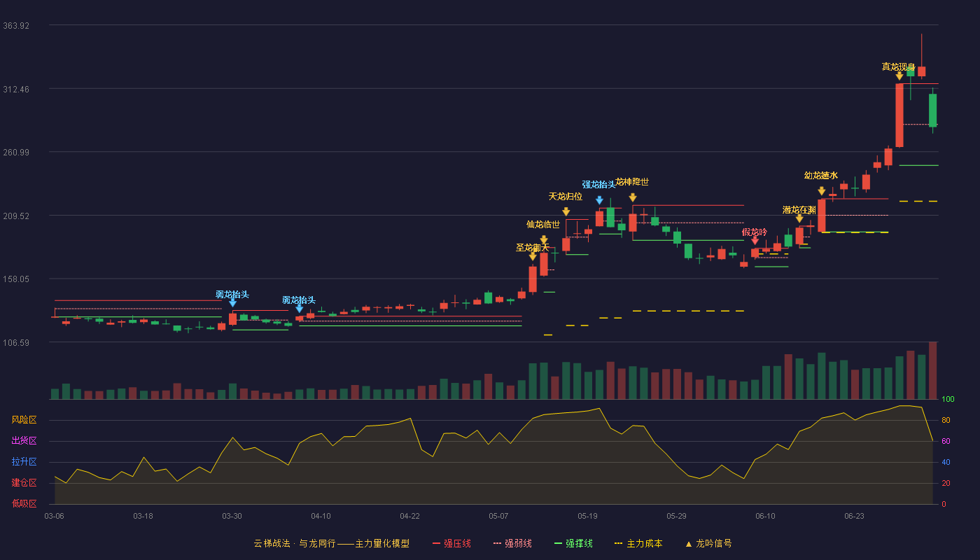Click the 80 indicator scale value
This screenshot has width=980, height=560.
946,420
